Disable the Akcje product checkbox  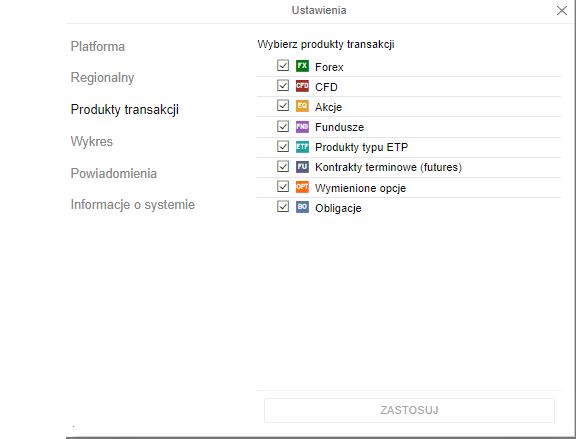[283, 105]
